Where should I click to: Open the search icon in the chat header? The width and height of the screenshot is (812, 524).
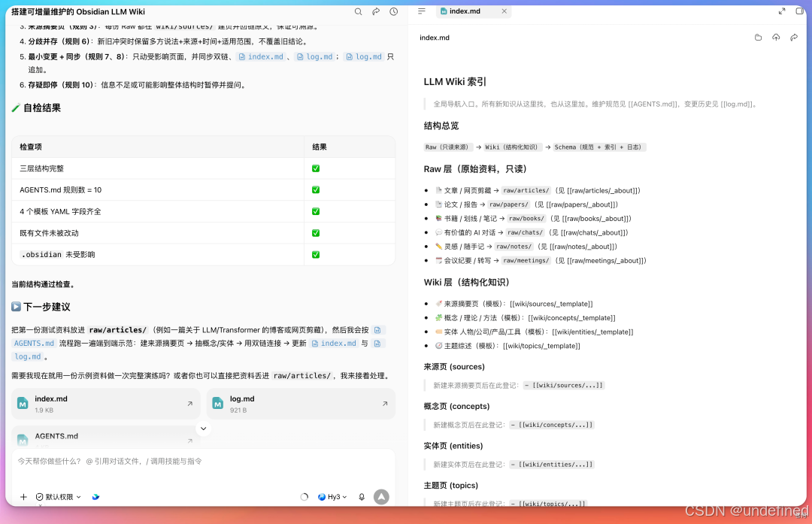click(358, 11)
